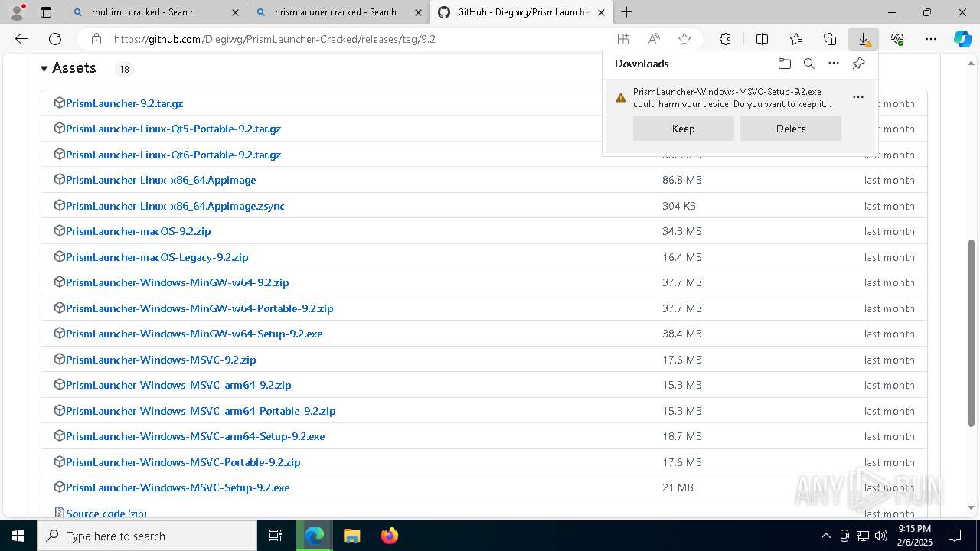Toggle Downloads toolbar icon

coord(864,39)
